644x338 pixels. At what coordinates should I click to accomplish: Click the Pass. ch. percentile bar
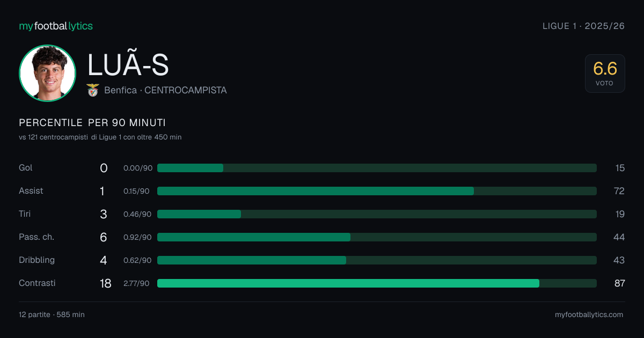(377, 237)
